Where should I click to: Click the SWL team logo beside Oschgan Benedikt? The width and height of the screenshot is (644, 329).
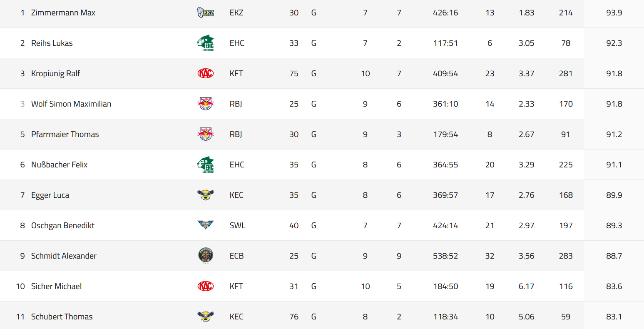point(205,225)
